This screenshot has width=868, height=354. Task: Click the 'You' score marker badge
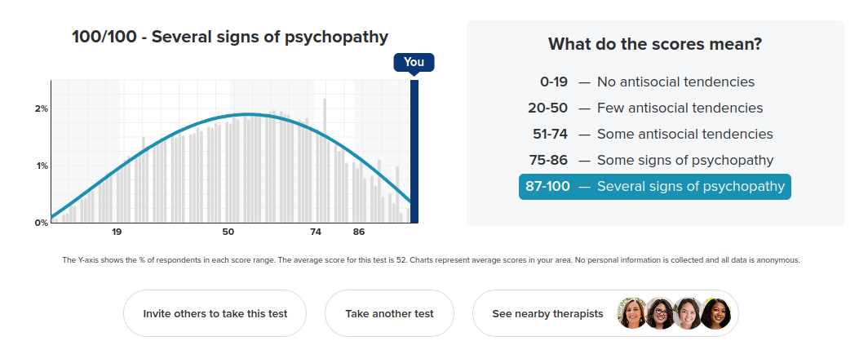point(414,62)
